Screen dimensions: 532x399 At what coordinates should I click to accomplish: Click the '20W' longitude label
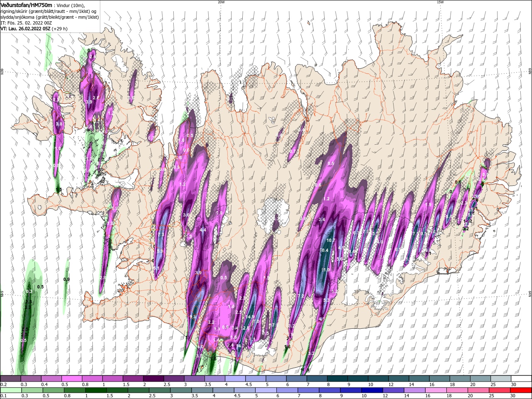click(221, 2)
